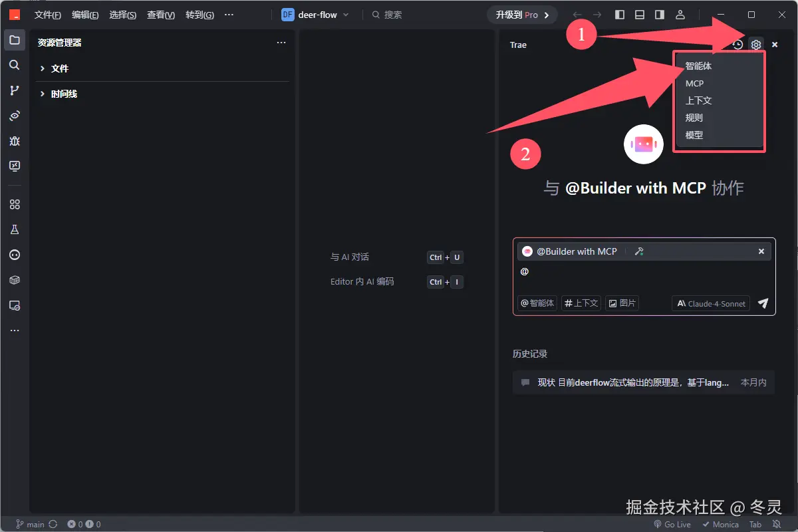The height and width of the screenshot is (532, 798).
Task: Toggle the primary sidebar visibility
Action: pyautogui.click(x=619, y=15)
